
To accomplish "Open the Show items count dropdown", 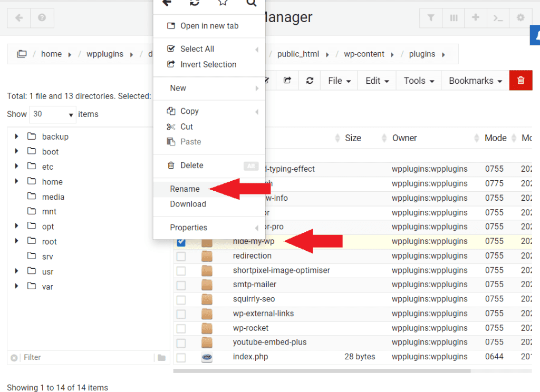I will pyautogui.click(x=52, y=114).
